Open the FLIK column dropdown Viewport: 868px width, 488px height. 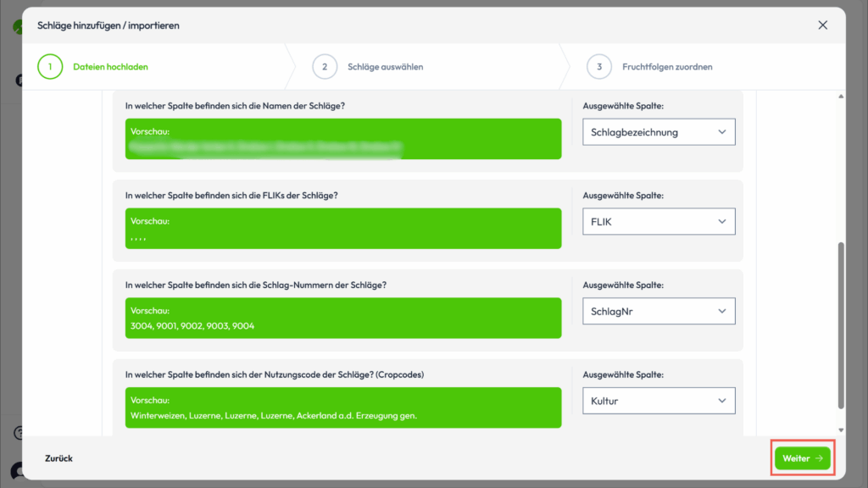tap(658, 221)
